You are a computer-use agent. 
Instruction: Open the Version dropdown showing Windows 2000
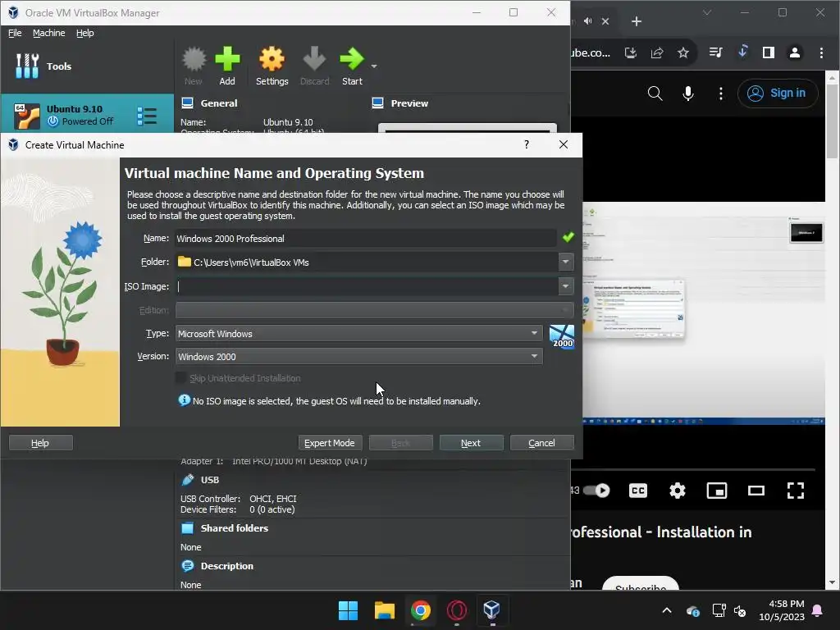358,356
